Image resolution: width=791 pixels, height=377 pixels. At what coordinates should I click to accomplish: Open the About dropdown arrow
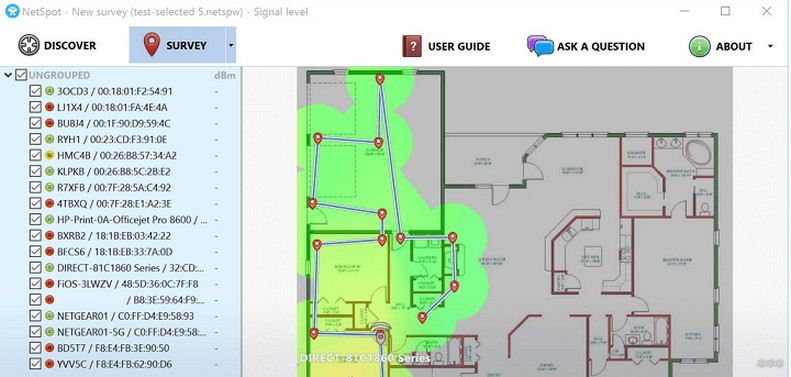770,46
